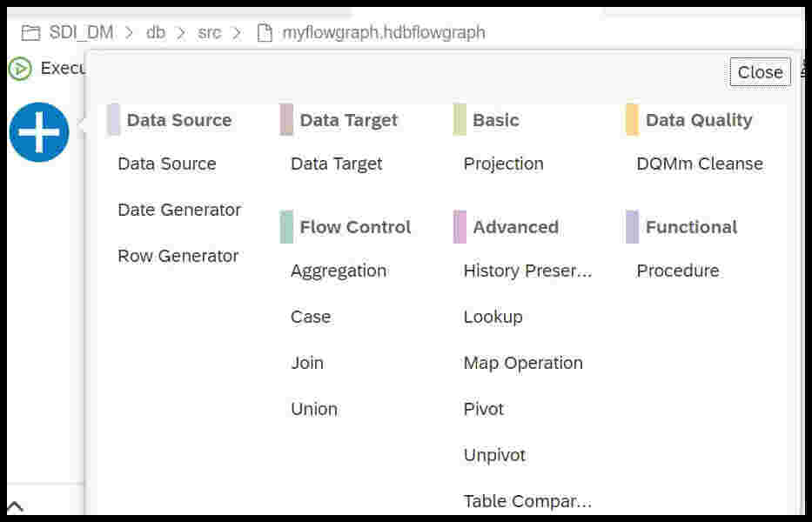
Task: Click the SDI_DM folder icon in breadcrumb
Action: pyautogui.click(x=30, y=33)
